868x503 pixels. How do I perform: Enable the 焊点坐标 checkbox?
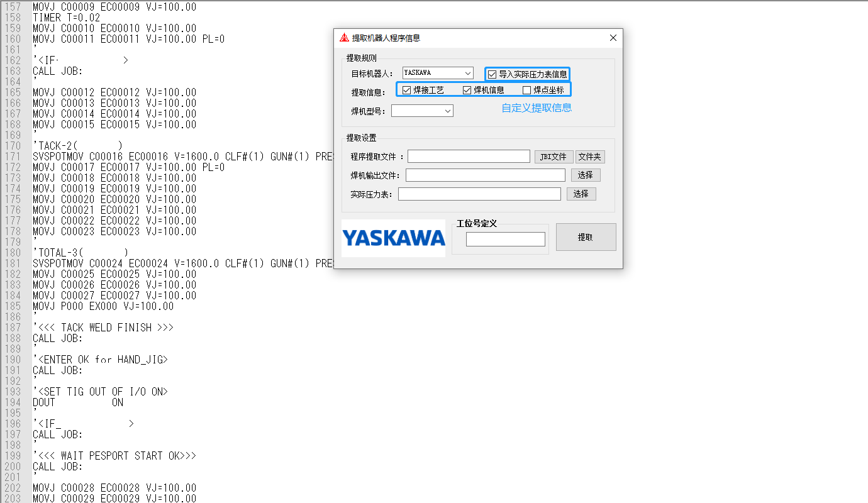pyautogui.click(x=526, y=89)
